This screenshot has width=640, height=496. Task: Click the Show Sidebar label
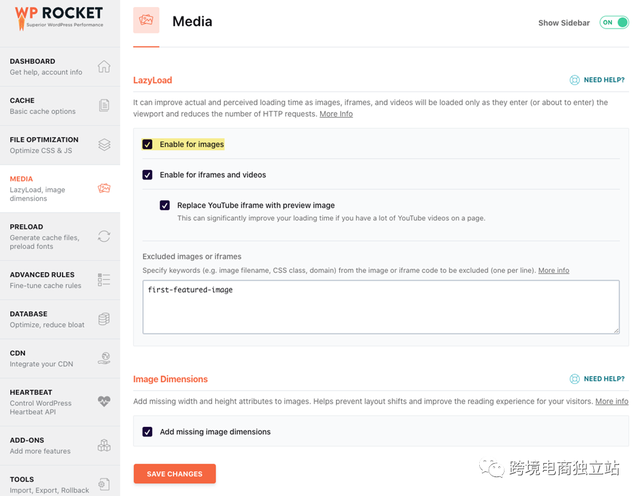(x=564, y=23)
